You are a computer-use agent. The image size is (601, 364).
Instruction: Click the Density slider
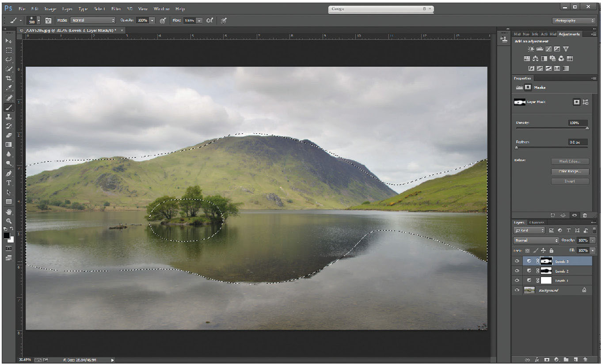tap(552, 129)
